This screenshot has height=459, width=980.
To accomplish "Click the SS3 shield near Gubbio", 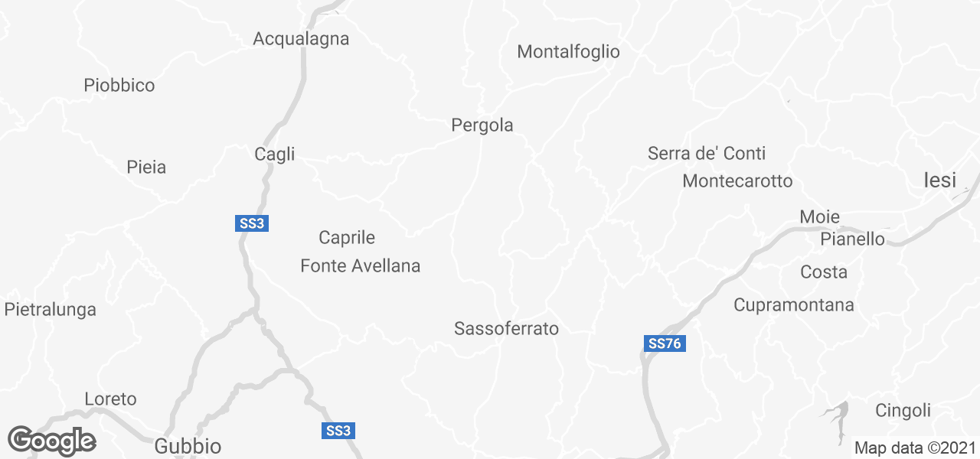I will click(x=338, y=431).
